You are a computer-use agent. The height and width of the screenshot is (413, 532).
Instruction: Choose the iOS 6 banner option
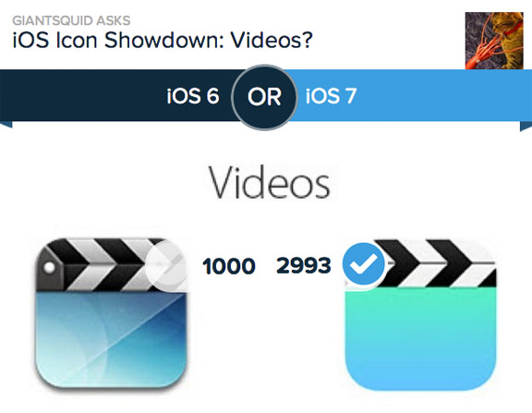pyautogui.click(x=193, y=96)
